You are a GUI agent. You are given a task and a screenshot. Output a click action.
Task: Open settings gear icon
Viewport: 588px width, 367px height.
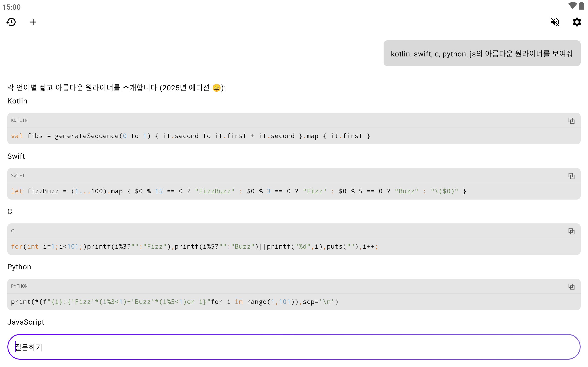(x=577, y=22)
